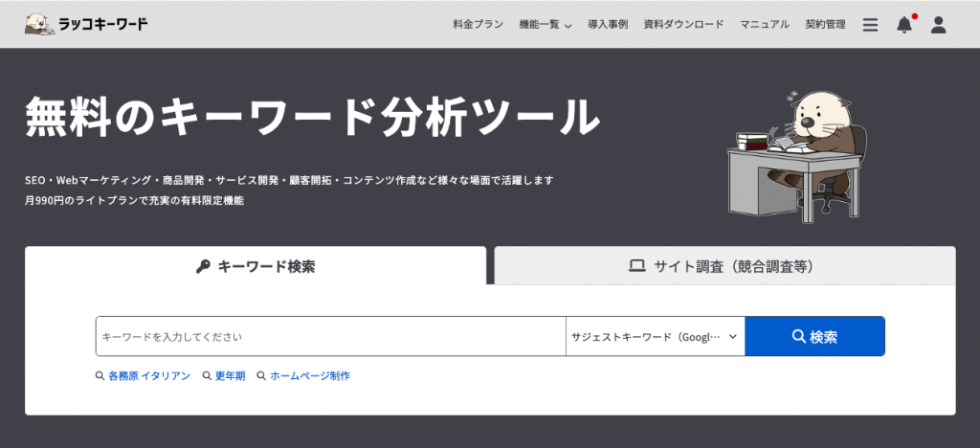Open 契約管理 in the top navigation
This screenshot has width=980, height=448.
point(826,24)
